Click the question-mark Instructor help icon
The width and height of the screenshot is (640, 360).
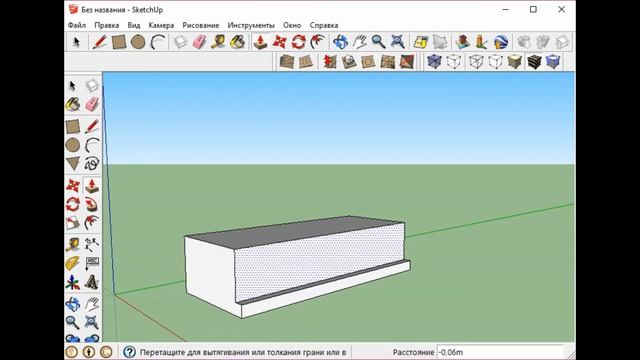coord(129,352)
